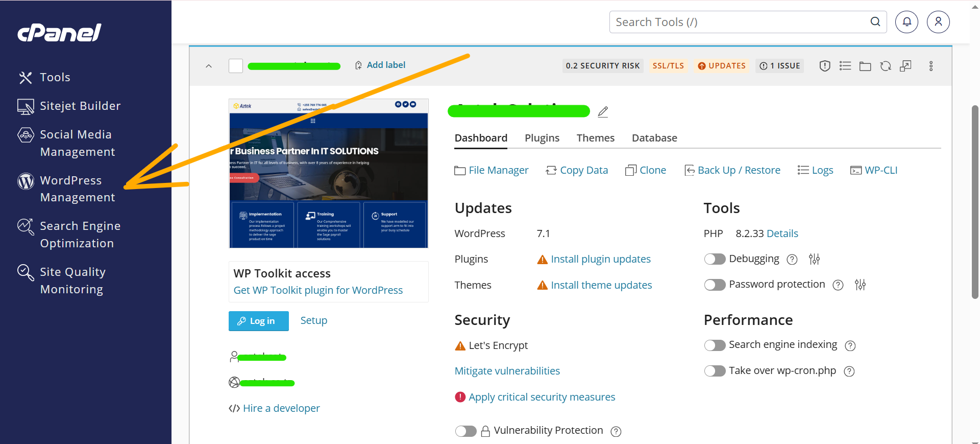
Task: Toggle Vulnerability Protection switch
Action: [x=465, y=431]
